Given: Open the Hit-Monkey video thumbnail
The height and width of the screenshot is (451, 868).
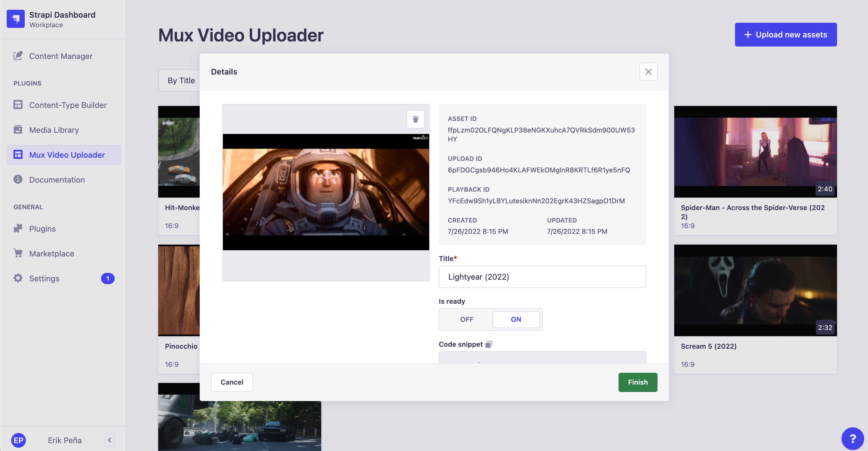Looking at the screenshot, I should [179, 152].
